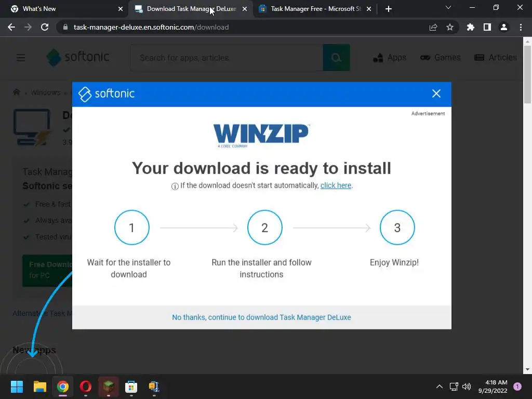Viewport: 532px width, 399px height.
Task: Select the Download Task Manager DeLuxe tab
Action: click(191, 9)
